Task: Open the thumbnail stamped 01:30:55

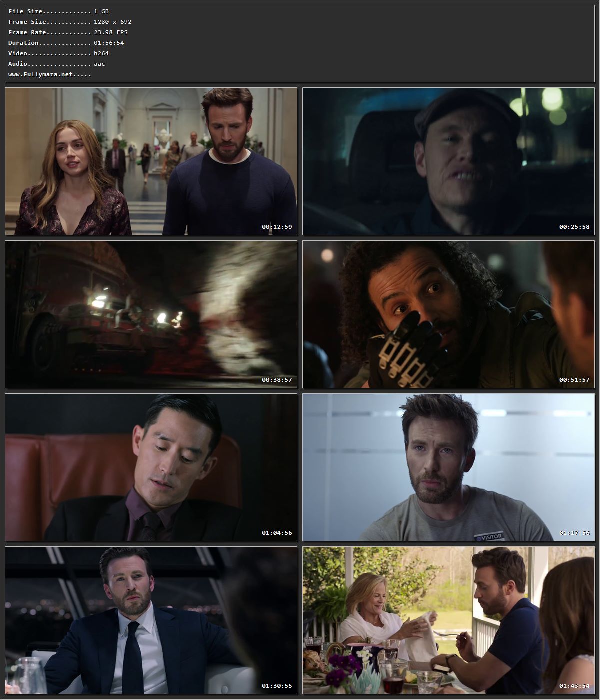Action: 151,620
